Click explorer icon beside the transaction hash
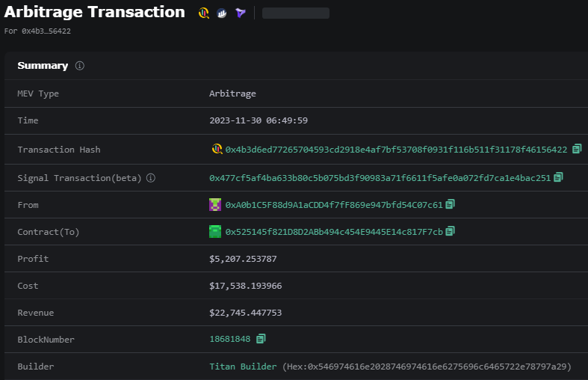This screenshot has height=380, width=588. (217, 149)
